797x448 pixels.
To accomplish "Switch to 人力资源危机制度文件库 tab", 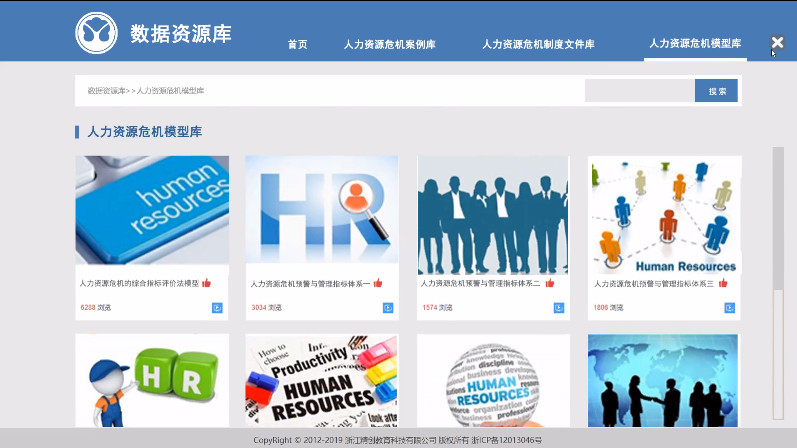I will pos(538,45).
